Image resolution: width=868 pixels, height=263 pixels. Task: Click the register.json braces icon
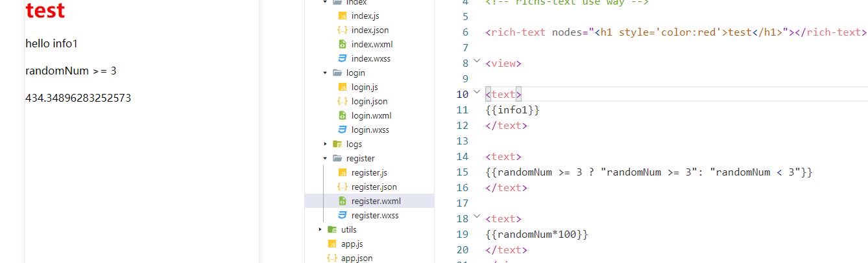coord(342,187)
